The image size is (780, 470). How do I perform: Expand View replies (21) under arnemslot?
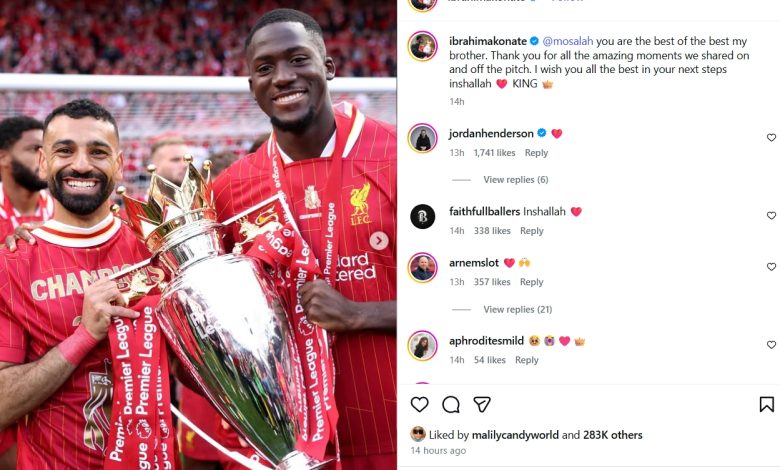click(517, 309)
